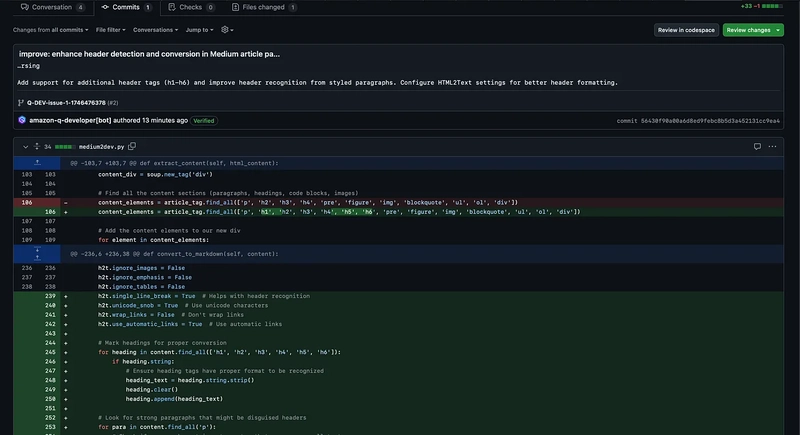This screenshot has width=800, height=435.
Task: Click the Verified signature badge
Action: pos(203,120)
